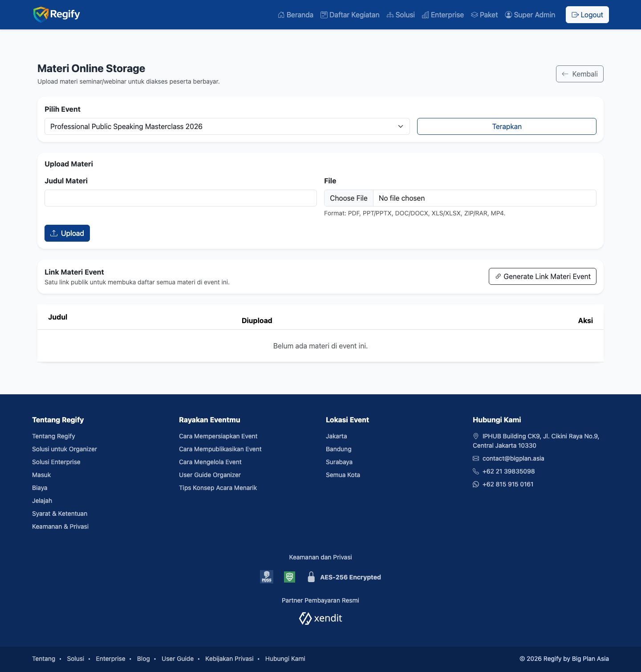Click the envelope icon beside contact email

coord(476,458)
